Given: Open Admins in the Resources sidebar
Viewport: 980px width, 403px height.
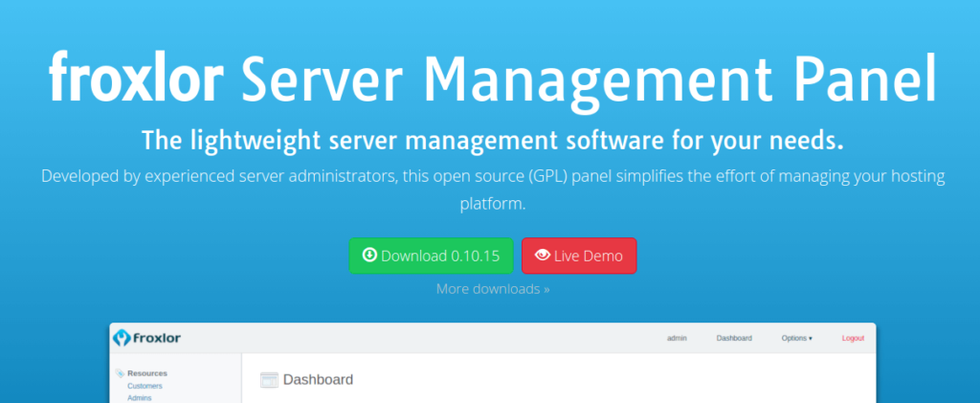Looking at the screenshot, I should point(140,398).
